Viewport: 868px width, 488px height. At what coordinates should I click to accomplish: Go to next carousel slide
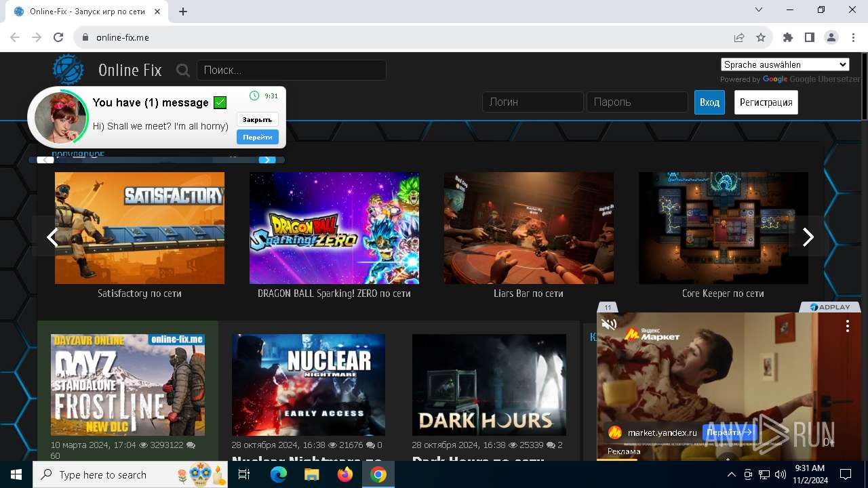[808, 237]
